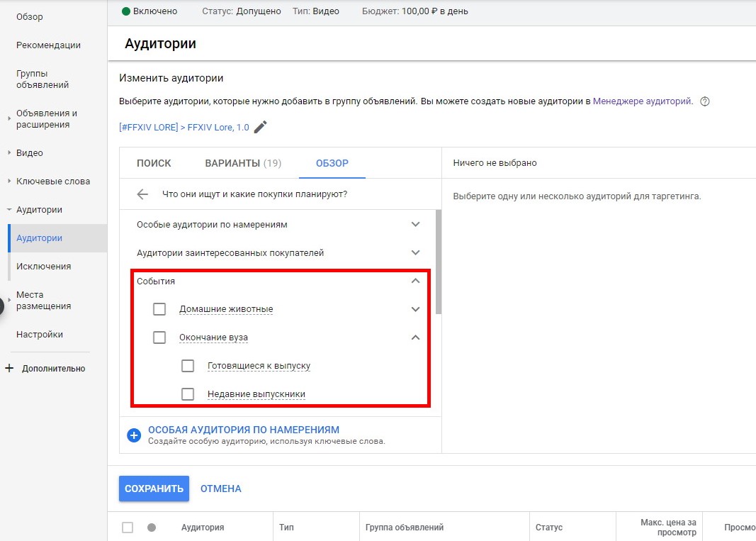The height and width of the screenshot is (541, 756).
Task: Click the plus icon beside Дополнительно
Action: tap(9, 369)
